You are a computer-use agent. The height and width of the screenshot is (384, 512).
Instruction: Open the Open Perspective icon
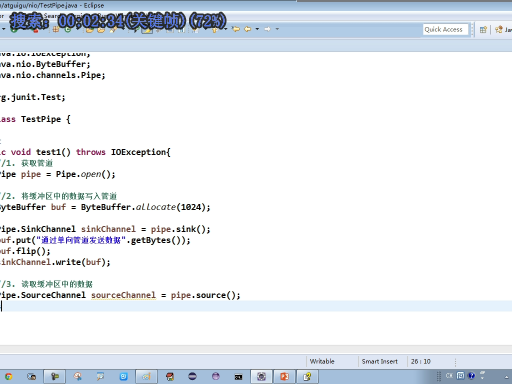coord(483,30)
